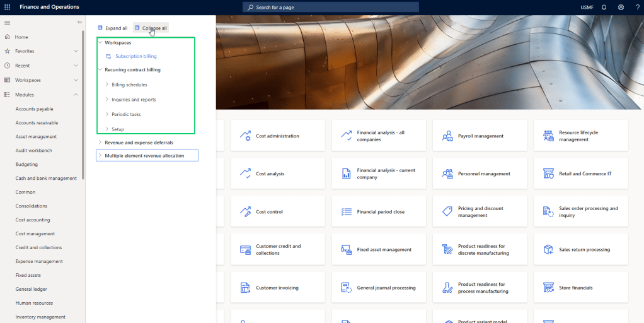Click the app launcher waffle icon
This screenshot has width=644, height=323.
(x=8, y=7)
